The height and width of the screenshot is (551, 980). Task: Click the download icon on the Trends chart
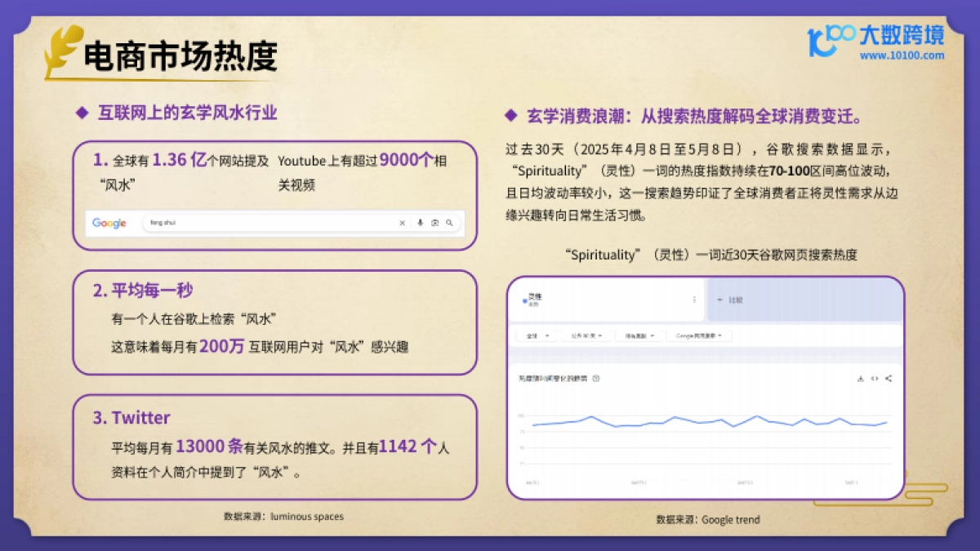point(860,377)
